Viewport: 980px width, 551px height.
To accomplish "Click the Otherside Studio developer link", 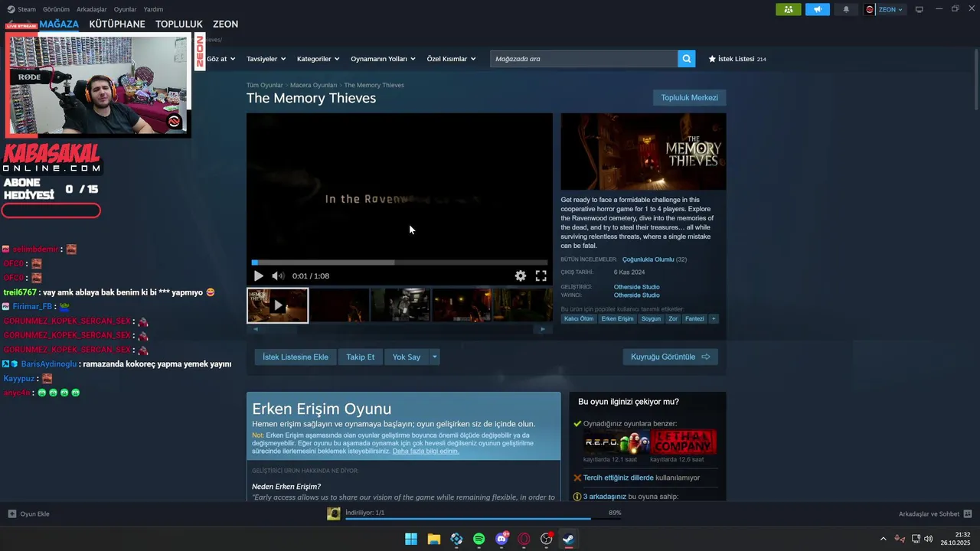I will click(636, 287).
